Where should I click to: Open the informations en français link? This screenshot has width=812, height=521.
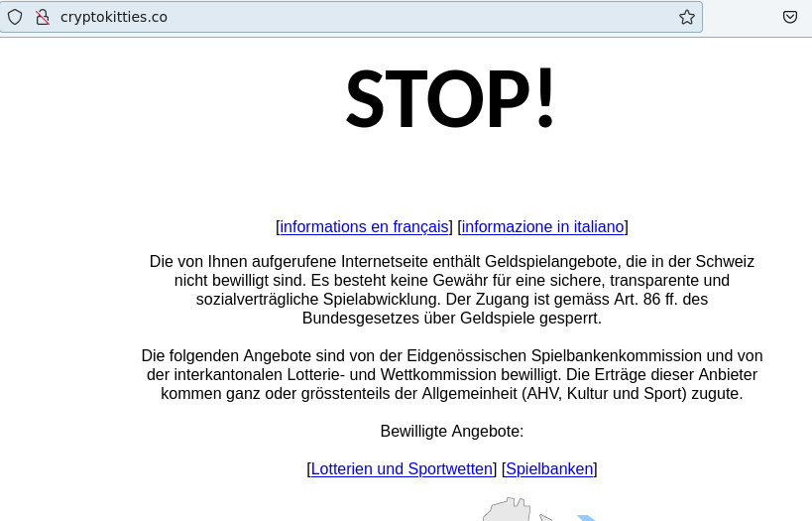point(364,227)
